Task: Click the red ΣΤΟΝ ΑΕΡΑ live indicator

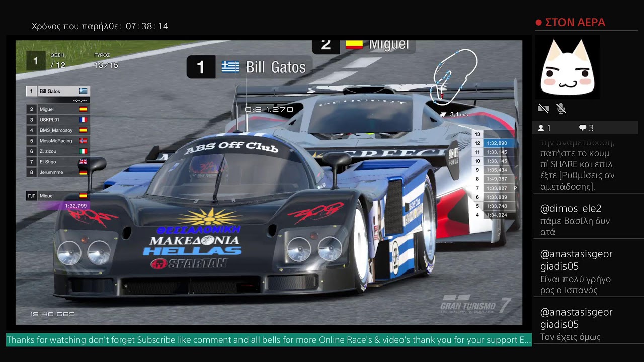Action: [x=570, y=22]
